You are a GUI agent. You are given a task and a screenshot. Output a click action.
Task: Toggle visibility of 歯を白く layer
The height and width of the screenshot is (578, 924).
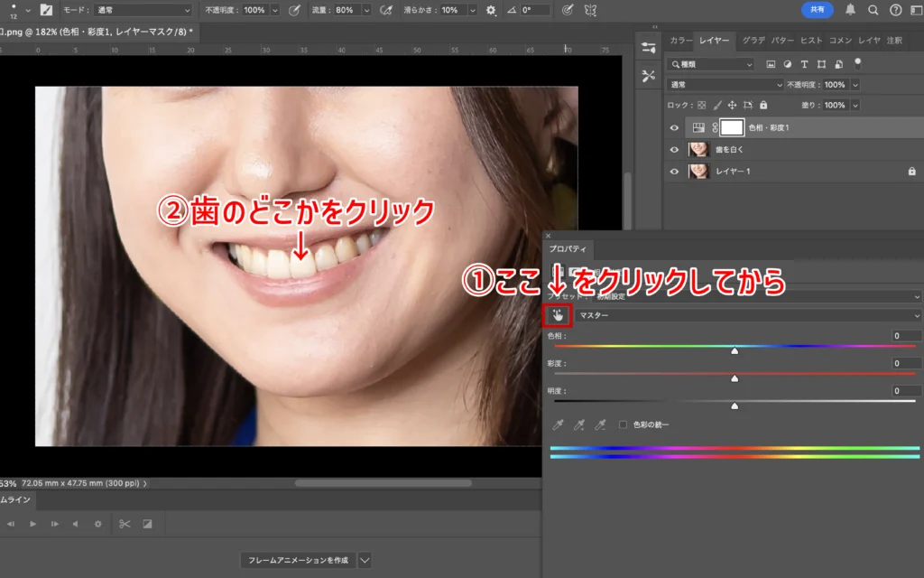pos(674,150)
